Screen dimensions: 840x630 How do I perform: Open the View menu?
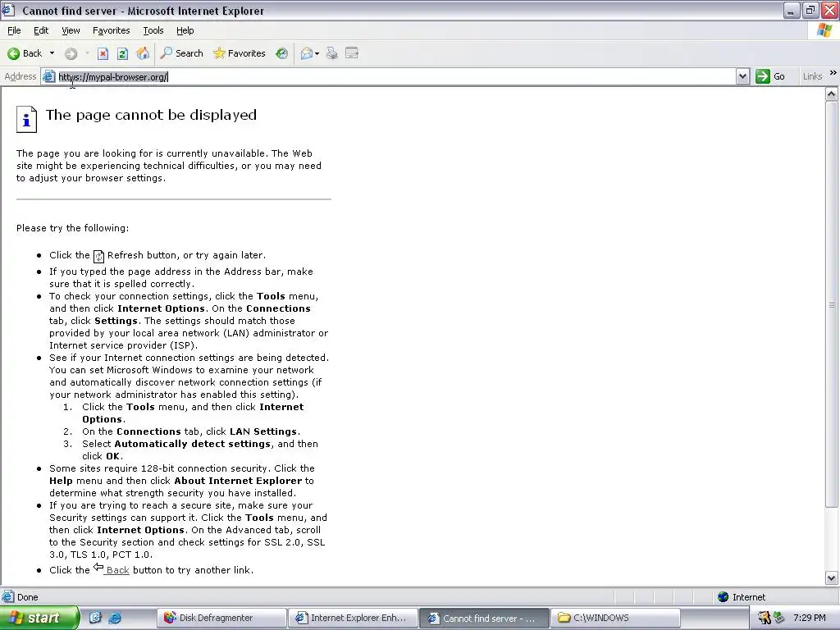coord(71,30)
